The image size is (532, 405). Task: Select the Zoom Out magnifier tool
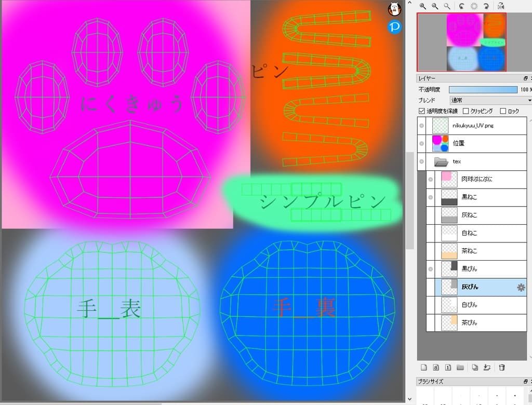coord(435,6)
